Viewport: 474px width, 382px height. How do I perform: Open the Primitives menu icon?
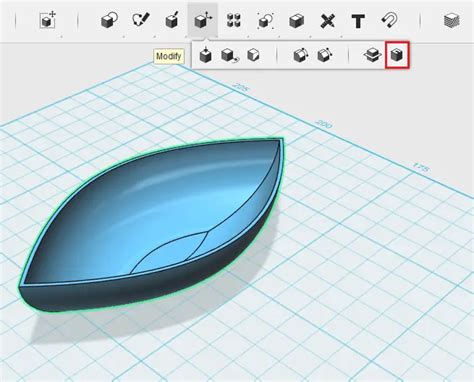point(109,21)
